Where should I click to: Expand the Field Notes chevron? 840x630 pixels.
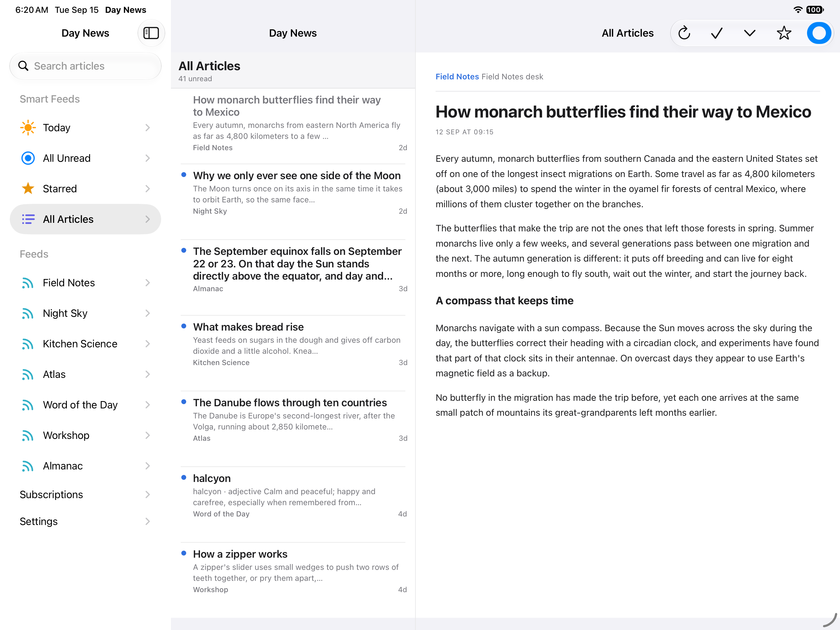pyautogui.click(x=148, y=283)
